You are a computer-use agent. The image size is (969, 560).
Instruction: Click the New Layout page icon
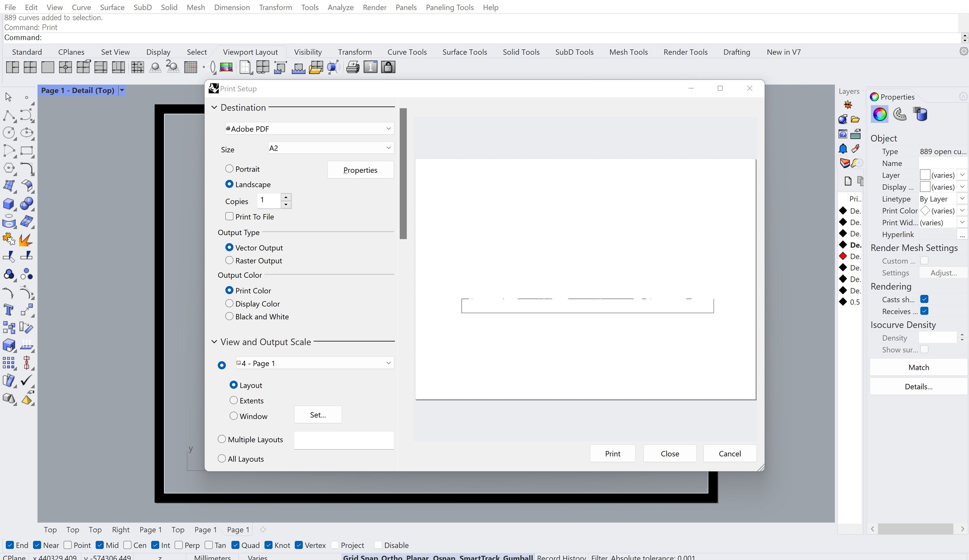click(x=245, y=67)
